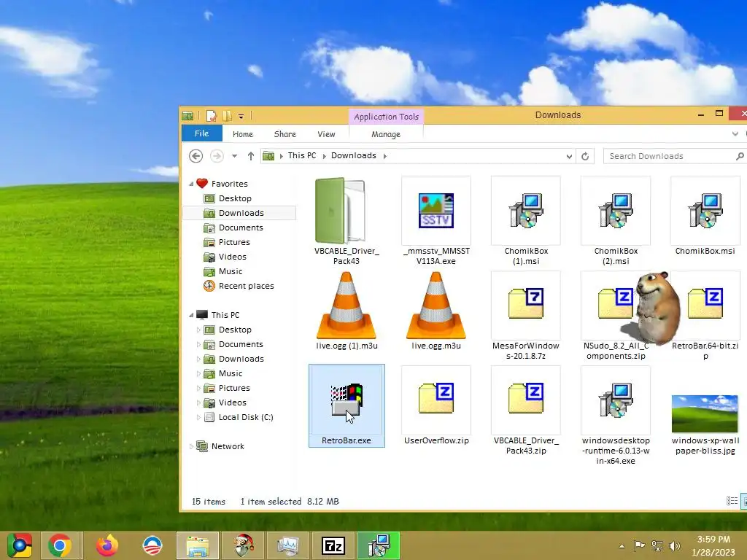The height and width of the screenshot is (560, 747).
Task: Click Downloads in address breadcrumb
Action: 354,155
